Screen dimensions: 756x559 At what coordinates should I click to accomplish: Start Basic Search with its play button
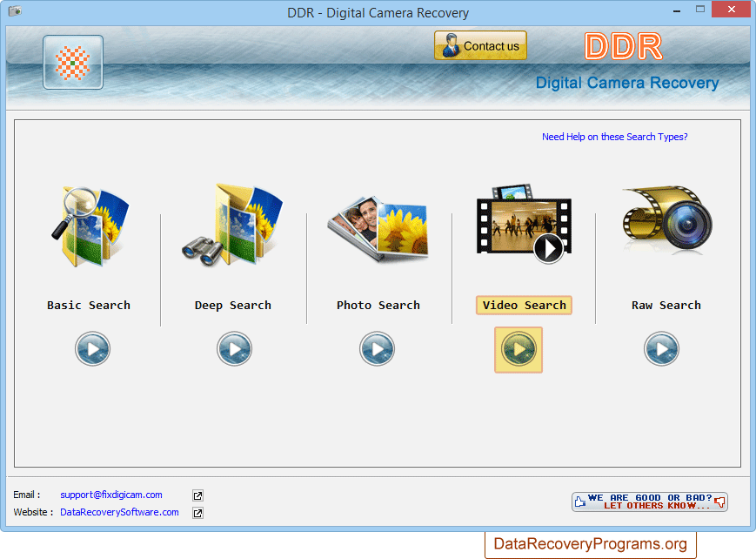click(x=92, y=348)
